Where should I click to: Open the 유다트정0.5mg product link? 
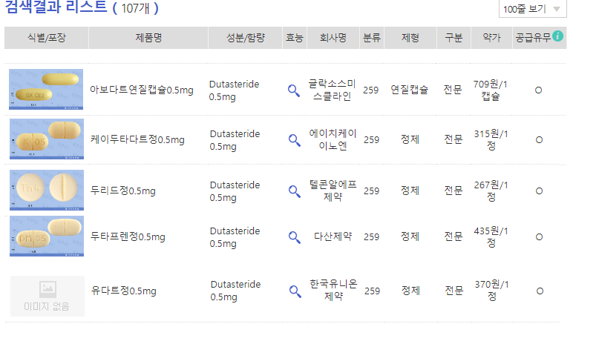pyautogui.click(x=124, y=291)
